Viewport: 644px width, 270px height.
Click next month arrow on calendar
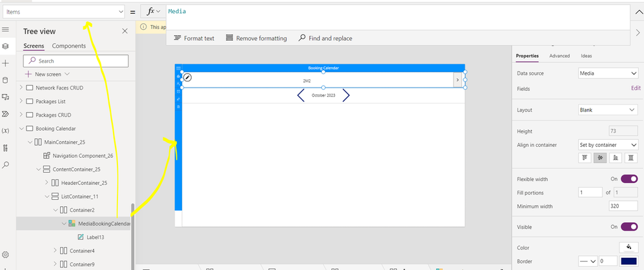point(346,95)
